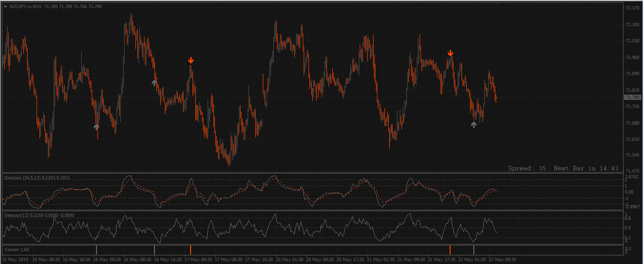644x264 pixels.
Task: Click the rightmost gray signal bar in Version panel
Action: [474, 250]
